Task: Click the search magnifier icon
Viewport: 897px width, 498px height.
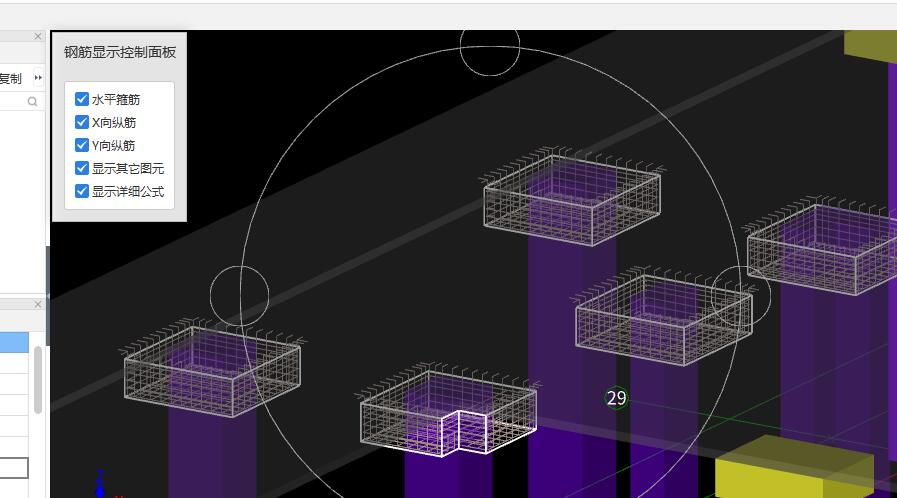Action: click(x=33, y=101)
